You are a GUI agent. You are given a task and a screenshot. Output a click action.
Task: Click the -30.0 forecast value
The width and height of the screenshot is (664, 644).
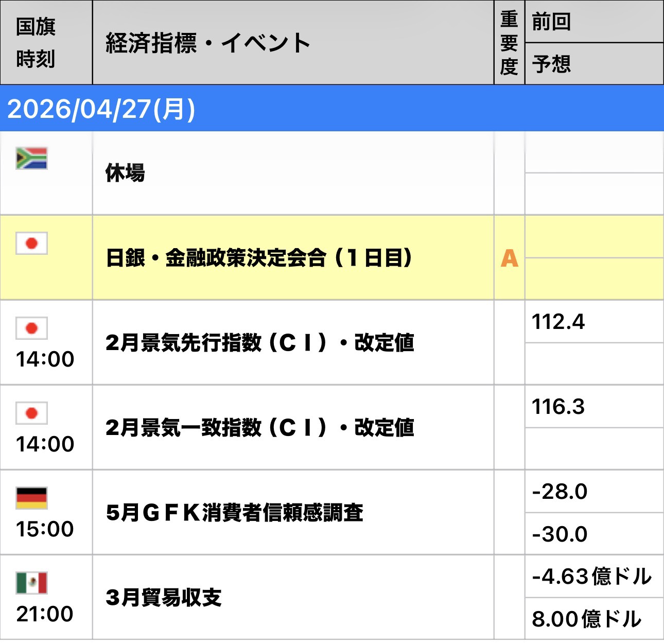[560, 534]
